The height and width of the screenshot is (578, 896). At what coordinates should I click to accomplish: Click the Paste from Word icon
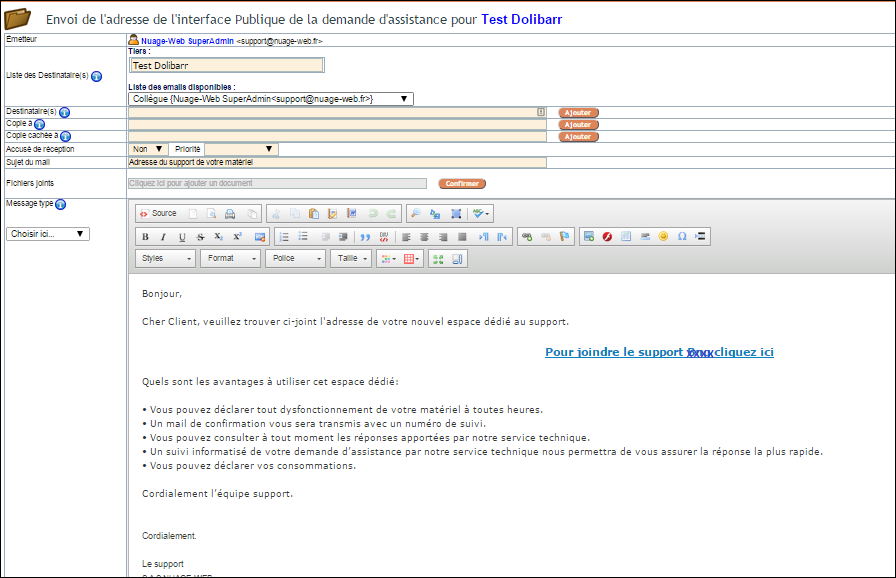click(352, 214)
